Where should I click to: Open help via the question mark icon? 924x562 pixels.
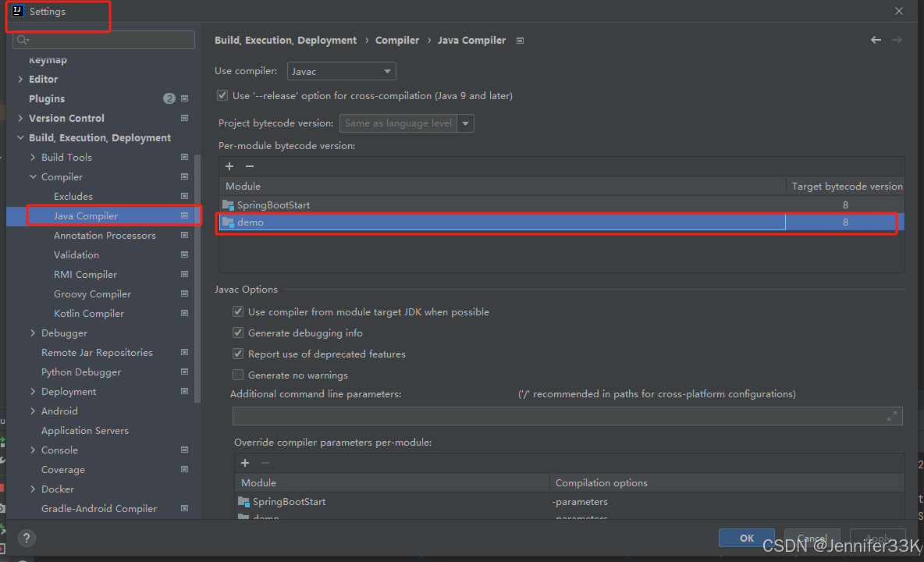click(26, 538)
